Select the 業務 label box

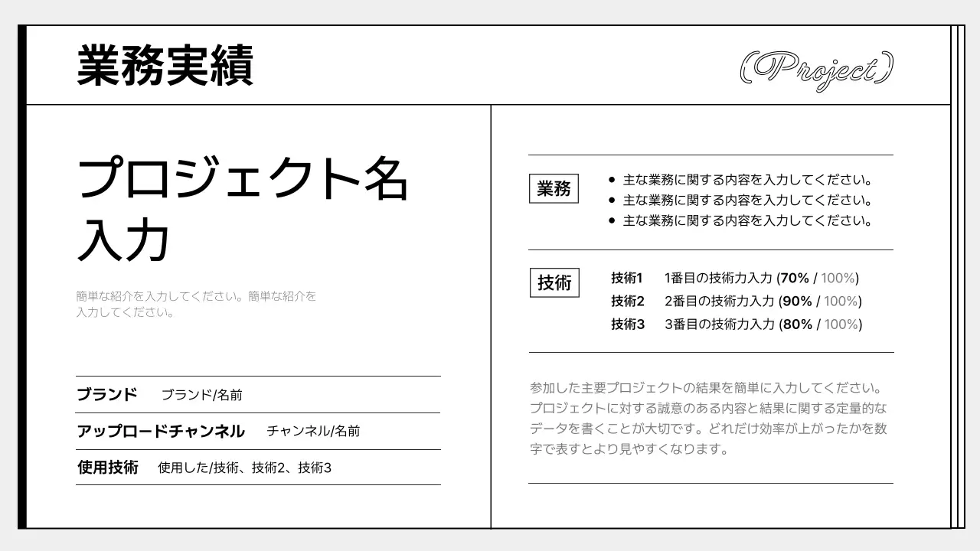point(554,189)
